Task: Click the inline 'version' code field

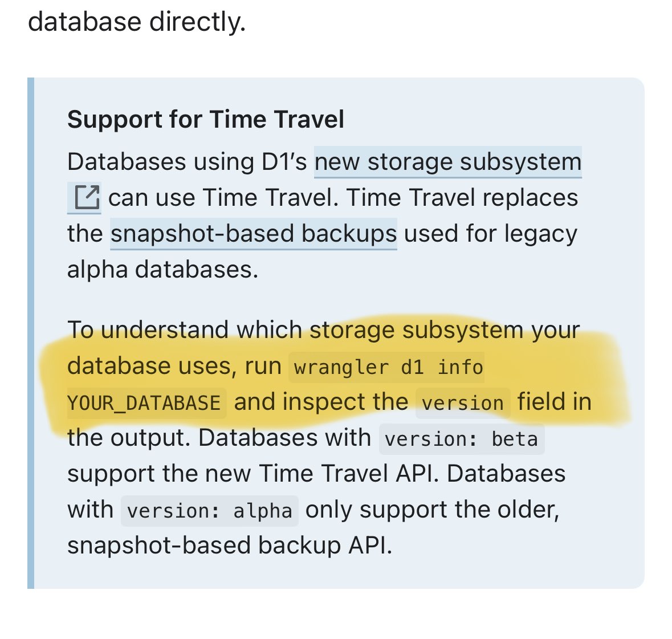Action: tap(463, 403)
